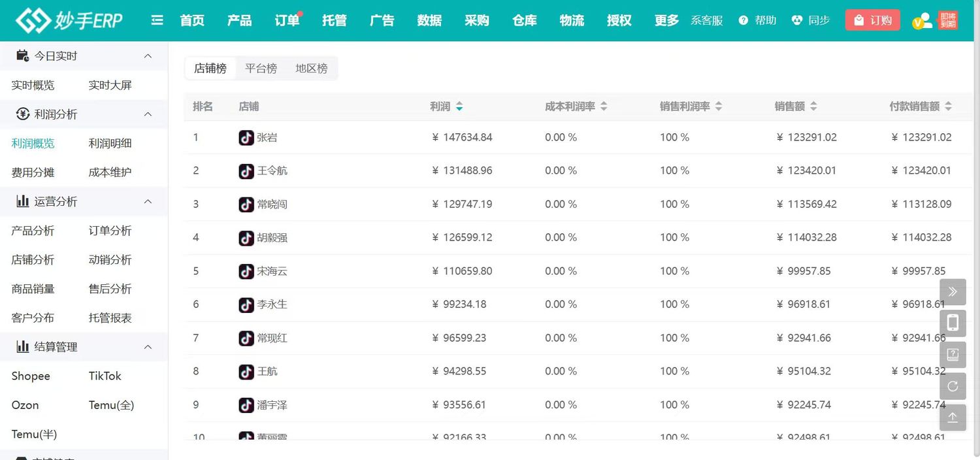Click TikTok icon for shop 张岩
The image size is (980, 460).
pos(246,137)
